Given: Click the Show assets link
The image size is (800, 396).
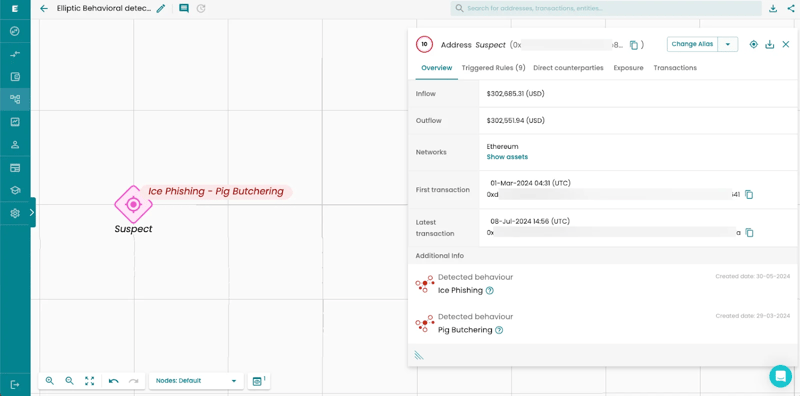Looking at the screenshot, I should click(x=507, y=157).
